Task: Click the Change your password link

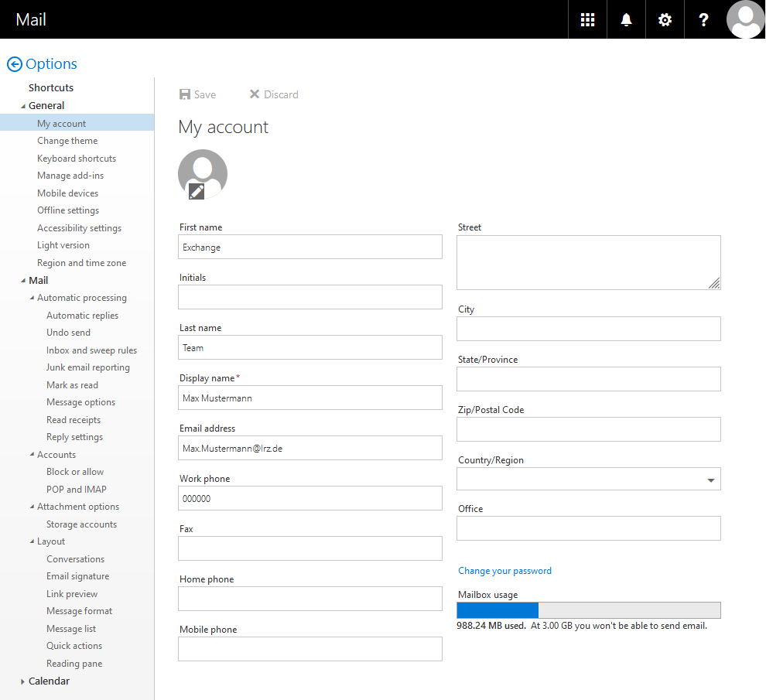Action: tap(504, 571)
